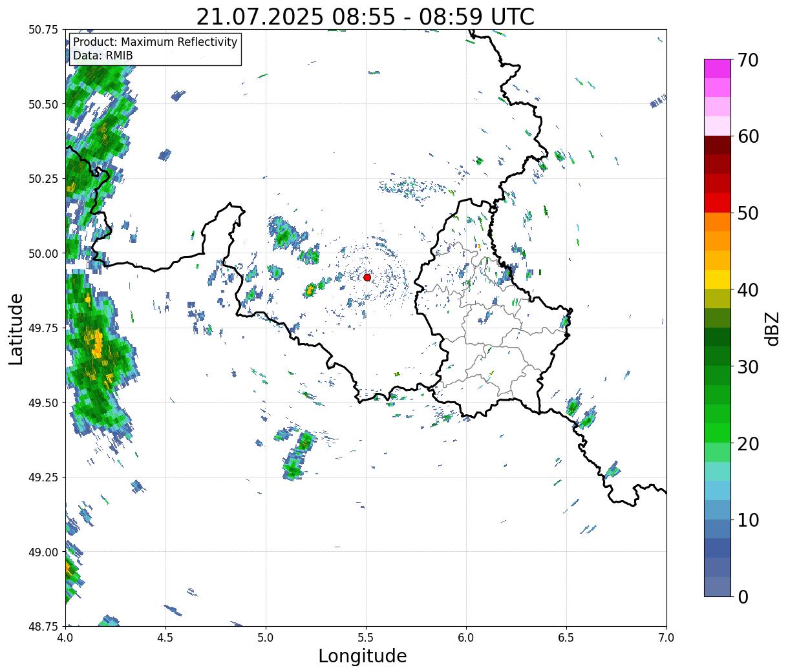
Task: Click the latitude tick label 49.75
Action: (43, 328)
